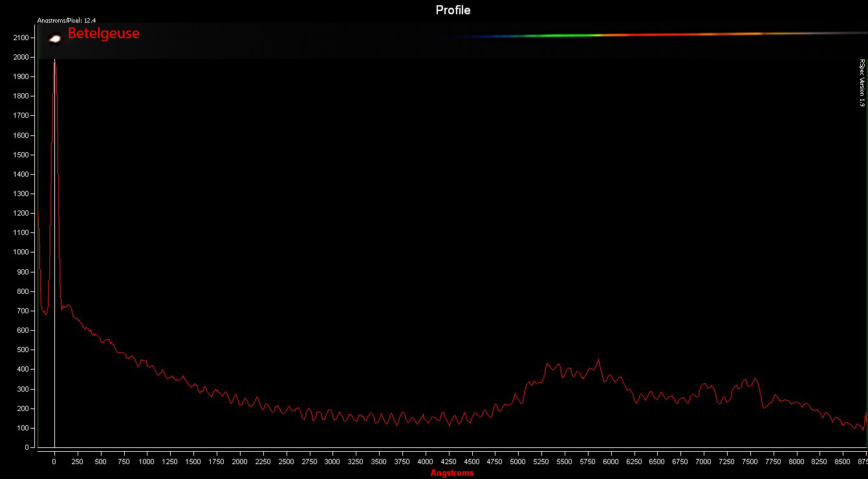Click the 200 value on y-axis
868x479 pixels.
[23, 408]
